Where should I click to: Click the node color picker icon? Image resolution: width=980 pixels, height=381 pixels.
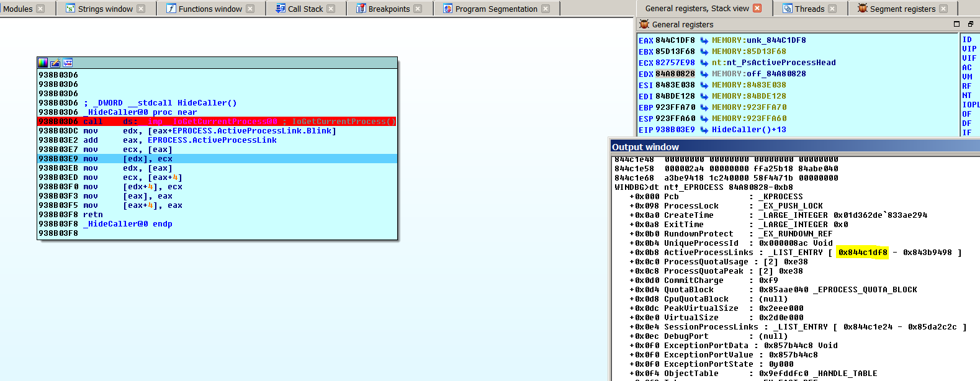43,63
